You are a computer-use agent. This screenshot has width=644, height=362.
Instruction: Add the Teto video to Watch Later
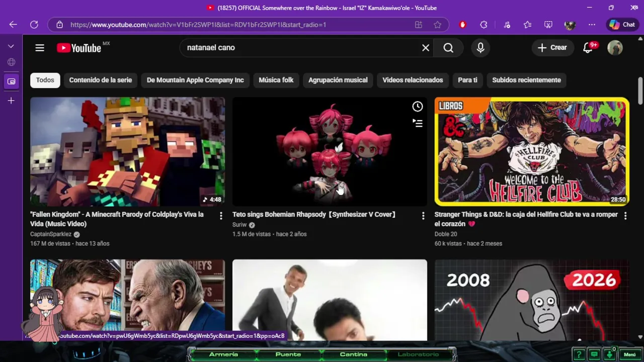[x=418, y=107]
